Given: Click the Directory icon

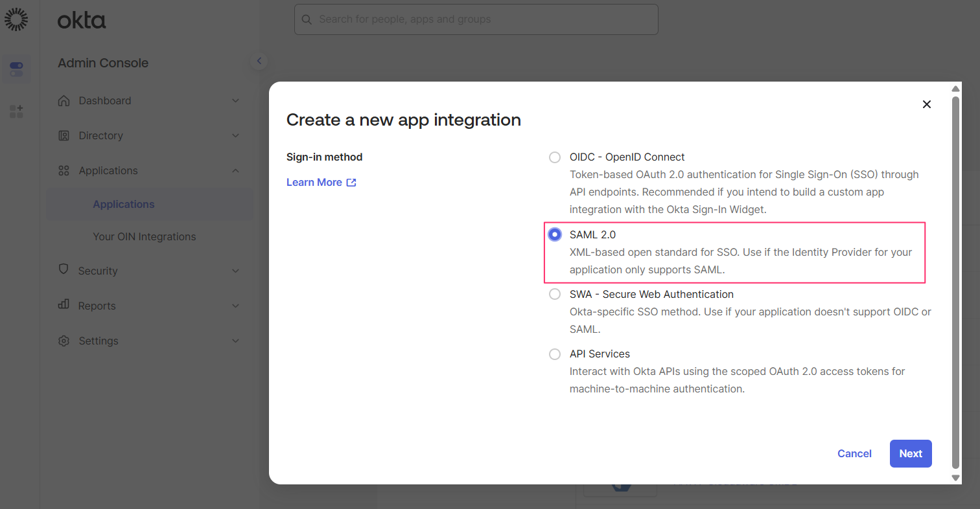Looking at the screenshot, I should pos(64,135).
